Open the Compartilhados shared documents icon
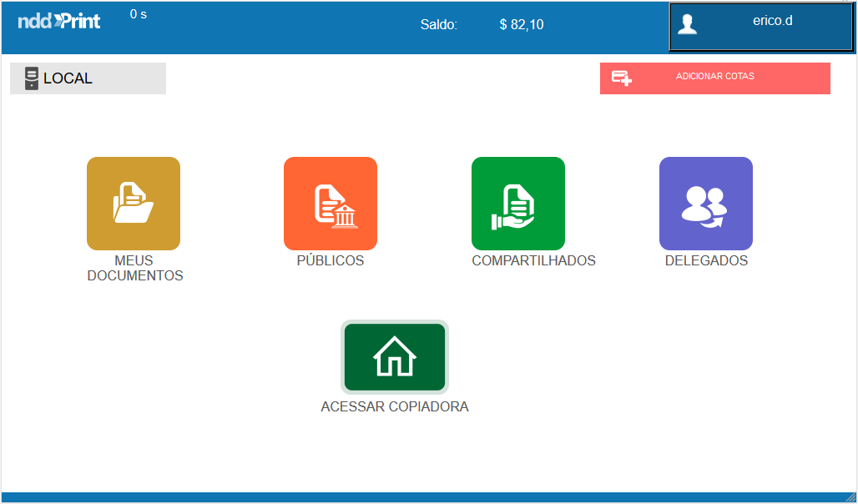 518,203
